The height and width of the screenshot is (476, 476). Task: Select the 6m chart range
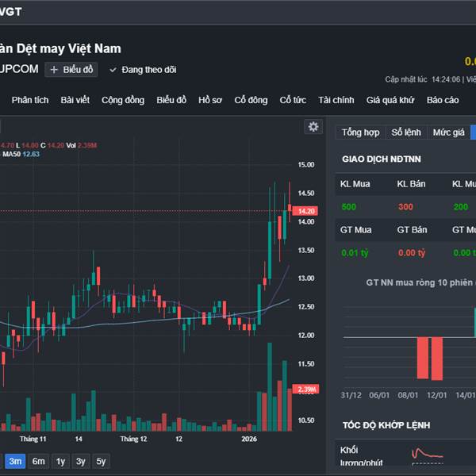[x=39, y=462]
